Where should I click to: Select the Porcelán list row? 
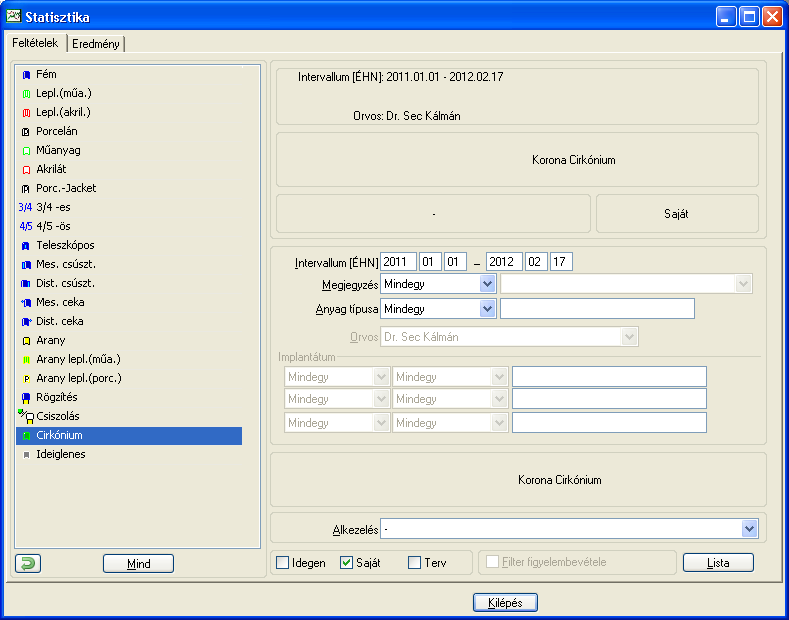129,132
